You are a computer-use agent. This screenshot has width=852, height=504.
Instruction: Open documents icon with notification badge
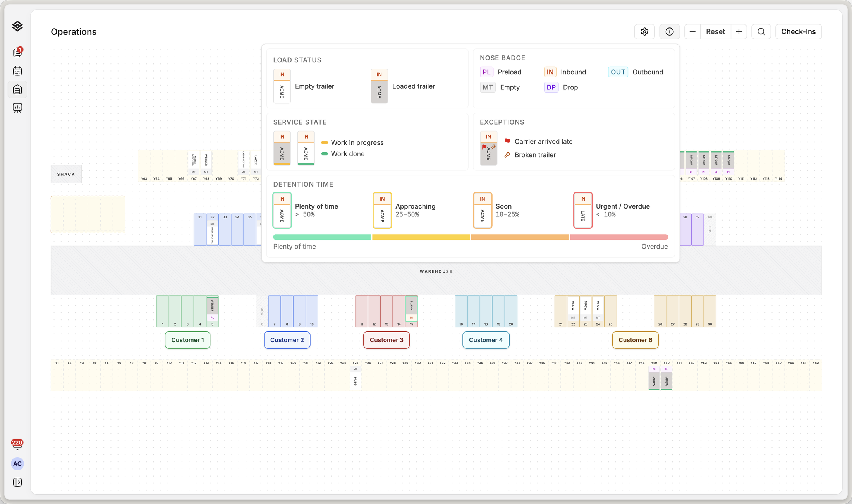tap(17, 52)
